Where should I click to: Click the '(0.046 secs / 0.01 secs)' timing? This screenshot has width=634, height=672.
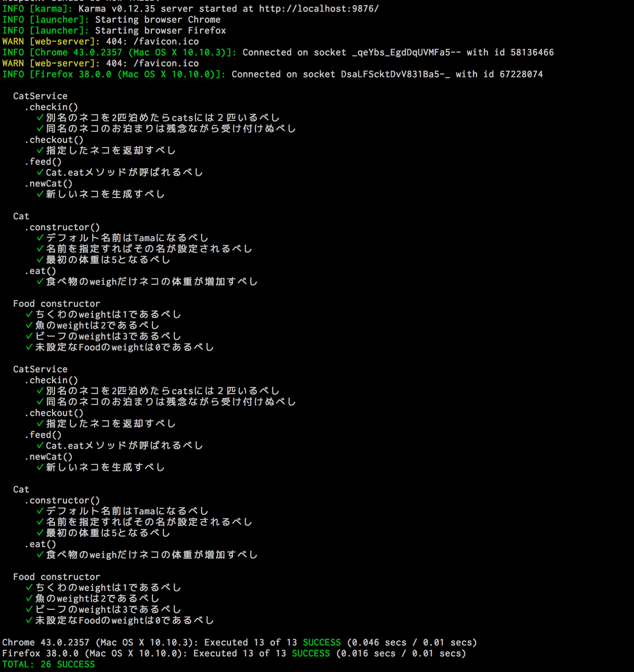(x=412, y=642)
